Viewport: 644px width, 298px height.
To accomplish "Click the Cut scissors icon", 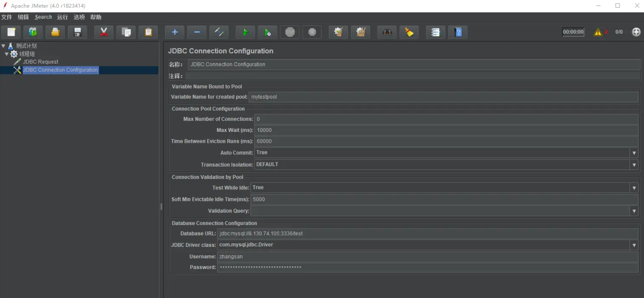I will pos(104,32).
